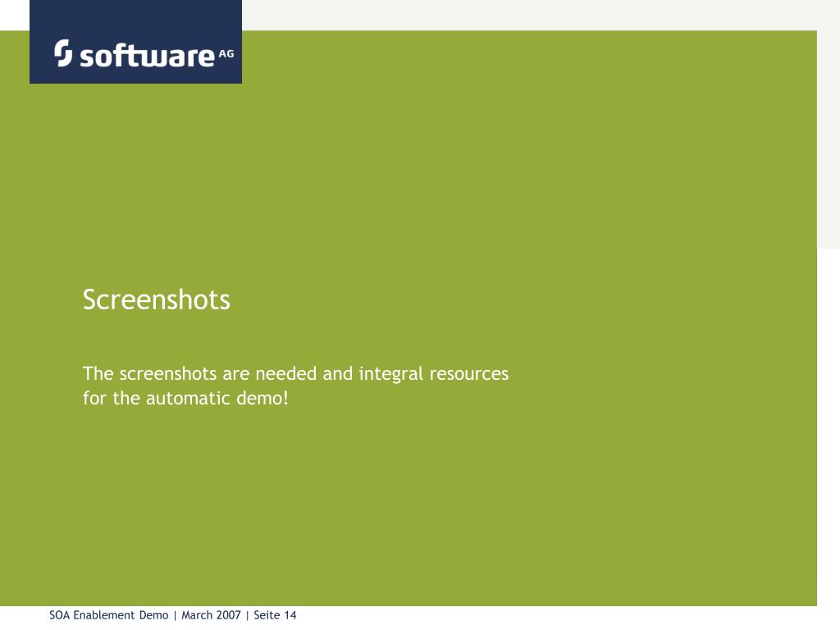Select the 'Screenshots' slide title
Viewport: 840px width, 630px height.
point(157,299)
